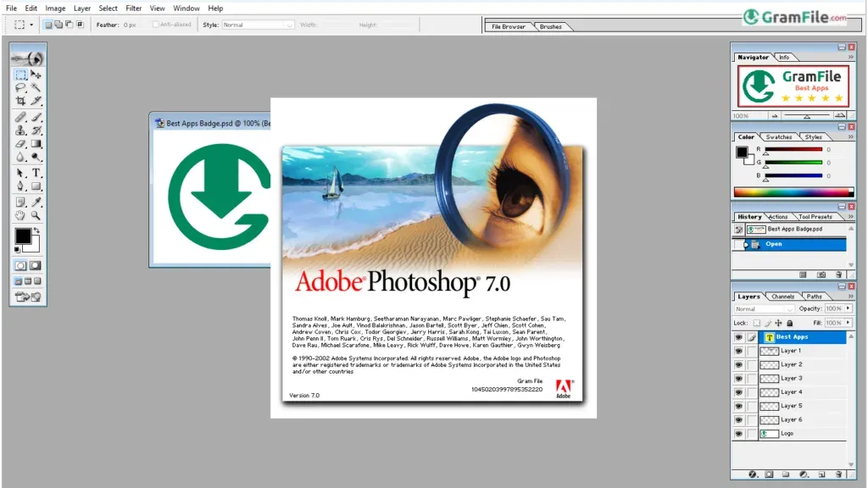This screenshot has height=488, width=868.
Task: Select the Type tool
Action: 36,173
